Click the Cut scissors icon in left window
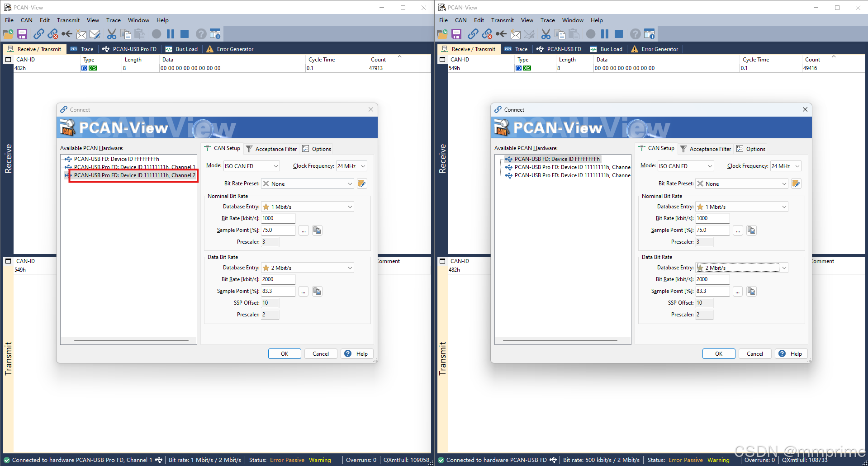Image resolution: width=868 pixels, height=466 pixels. [x=112, y=34]
